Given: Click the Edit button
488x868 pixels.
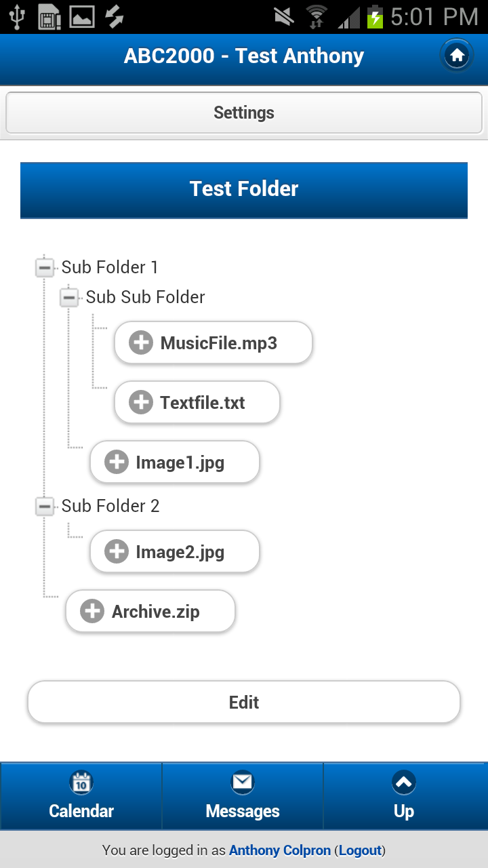Looking at the screenshot, I should 244,702.
